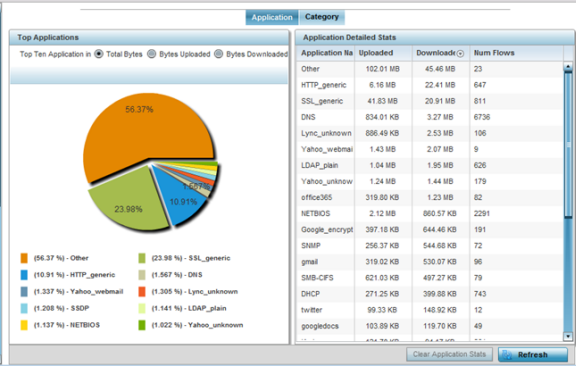Sort by the Application Name column header
This screenshot has height=366, width=576.
click(326, 53)
